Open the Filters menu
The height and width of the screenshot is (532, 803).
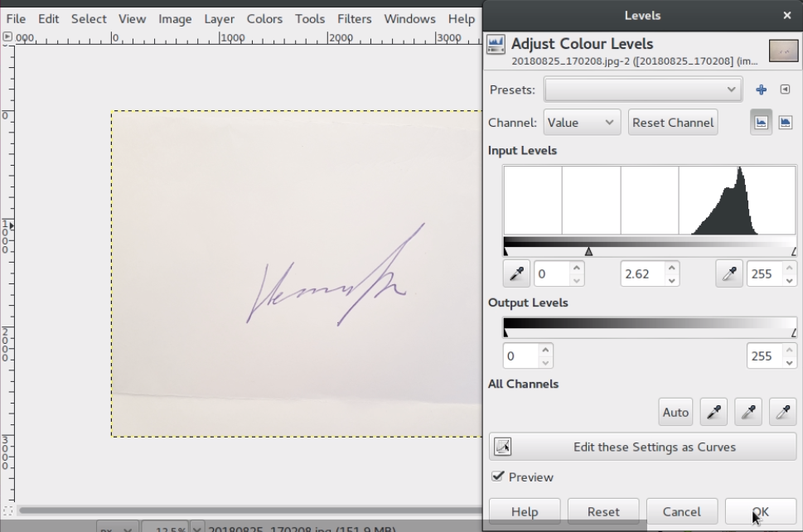click(x=354, y=19)
